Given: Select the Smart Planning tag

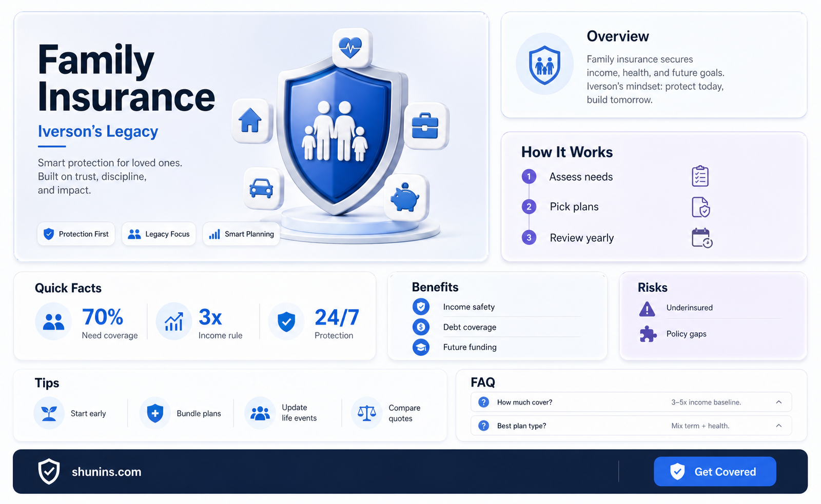Looking at the screenshot, I should [241, 234].
